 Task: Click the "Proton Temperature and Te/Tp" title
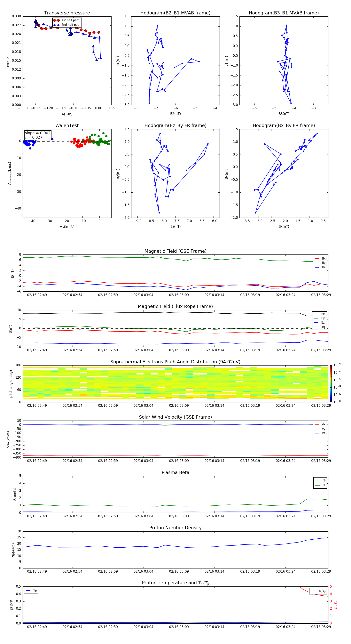175,583
